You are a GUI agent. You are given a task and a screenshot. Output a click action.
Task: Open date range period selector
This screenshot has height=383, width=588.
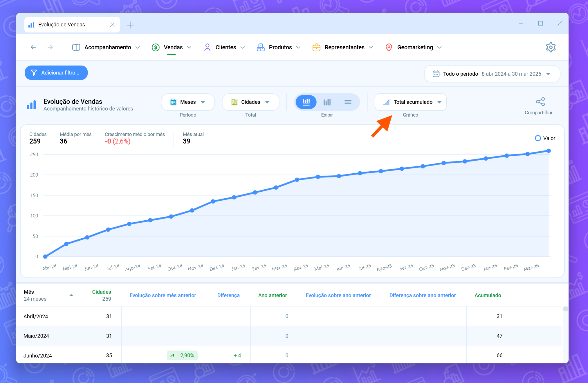[492, 74]
